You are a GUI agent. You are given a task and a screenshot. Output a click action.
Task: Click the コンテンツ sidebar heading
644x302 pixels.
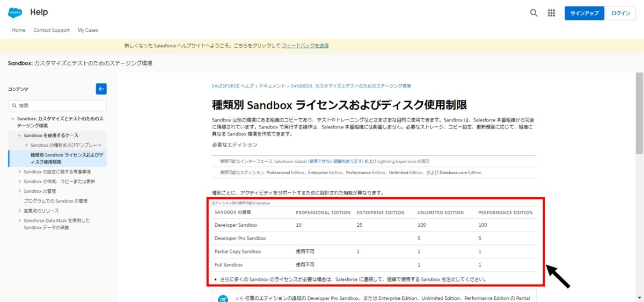18,89
